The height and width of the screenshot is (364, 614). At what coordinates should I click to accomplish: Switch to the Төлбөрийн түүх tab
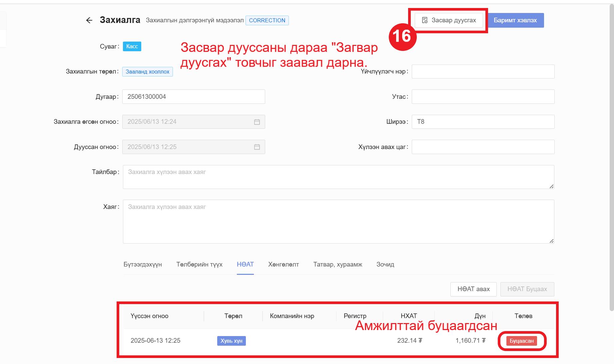click(199, 265)
